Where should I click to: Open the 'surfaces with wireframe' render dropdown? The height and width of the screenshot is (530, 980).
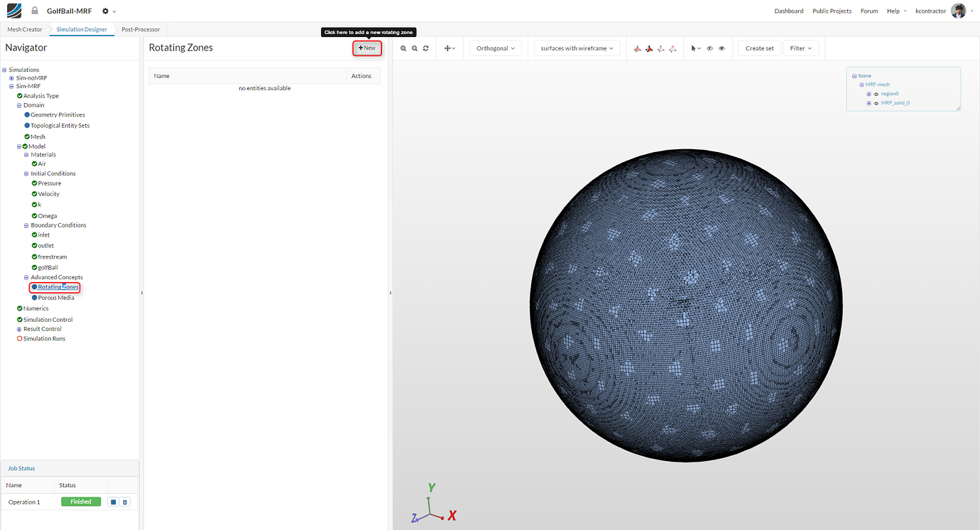[x=576, y=48]
